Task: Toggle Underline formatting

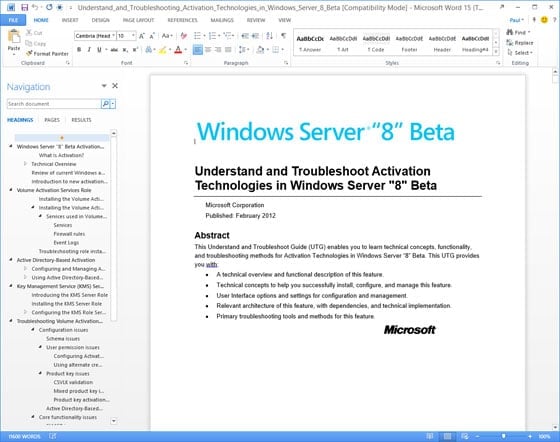Action: (x=99, y=50)
